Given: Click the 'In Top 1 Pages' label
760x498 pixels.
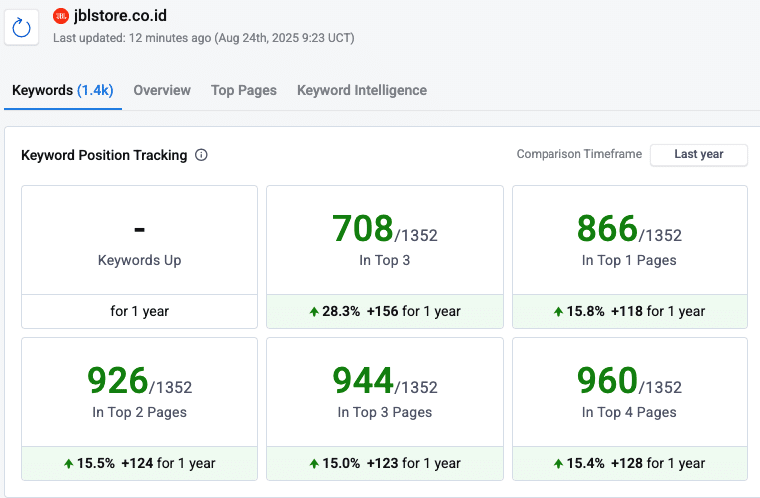Looking at the screenshot, I should [629, 260].
